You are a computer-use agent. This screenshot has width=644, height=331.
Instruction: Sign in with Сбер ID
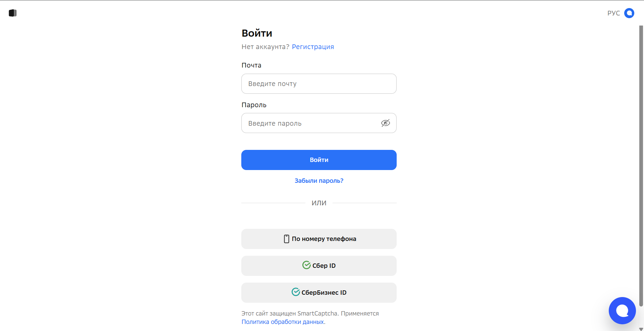[x=319, y=266]
